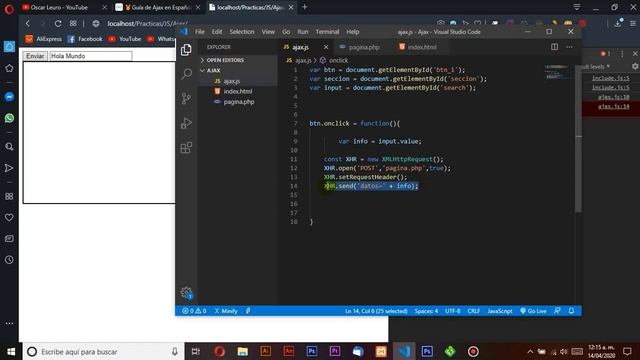This screenshot has width=640, height=360.
Task: Click Spaces: 4 indentation indicator
Action: coord(426,311)
